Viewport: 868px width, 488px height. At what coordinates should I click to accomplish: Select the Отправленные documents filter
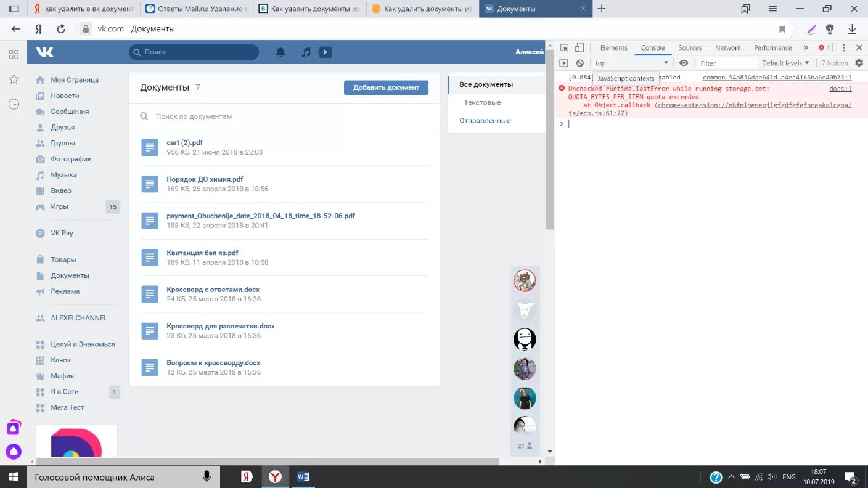485,121
